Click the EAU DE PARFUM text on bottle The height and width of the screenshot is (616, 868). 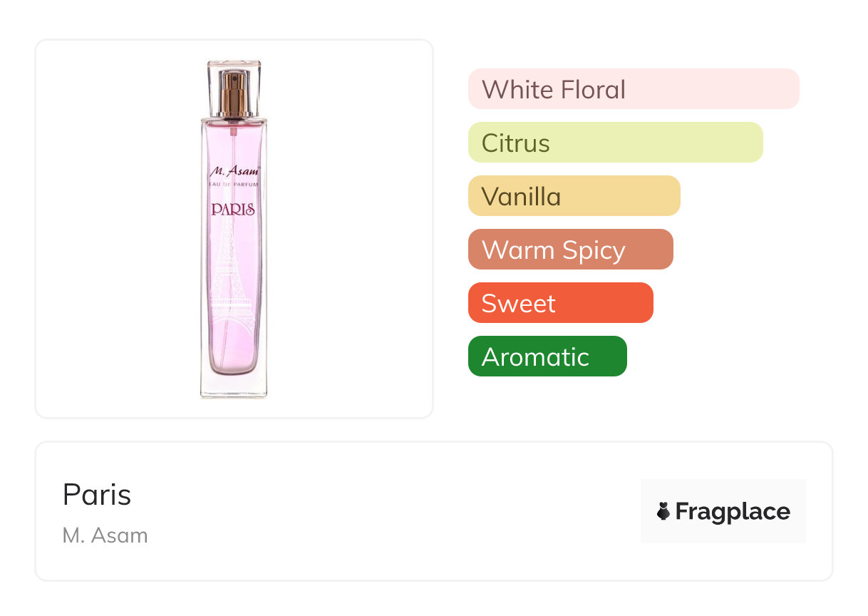coord(233,185)
